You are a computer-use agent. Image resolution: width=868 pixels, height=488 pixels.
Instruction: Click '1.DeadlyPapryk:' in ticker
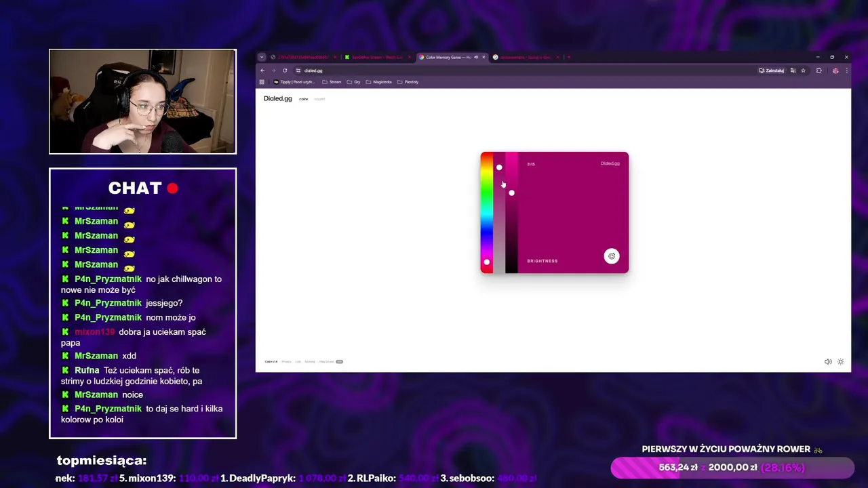tap(258, 479)
